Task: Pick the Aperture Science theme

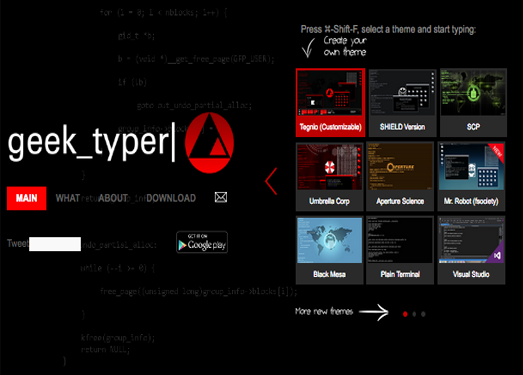Action: pos(400,176)
